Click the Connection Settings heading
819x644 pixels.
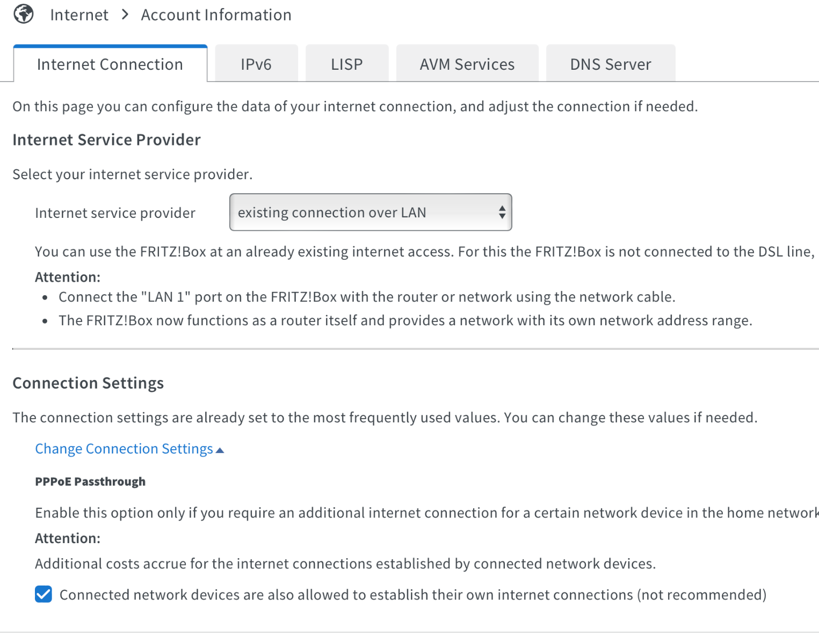88,383
